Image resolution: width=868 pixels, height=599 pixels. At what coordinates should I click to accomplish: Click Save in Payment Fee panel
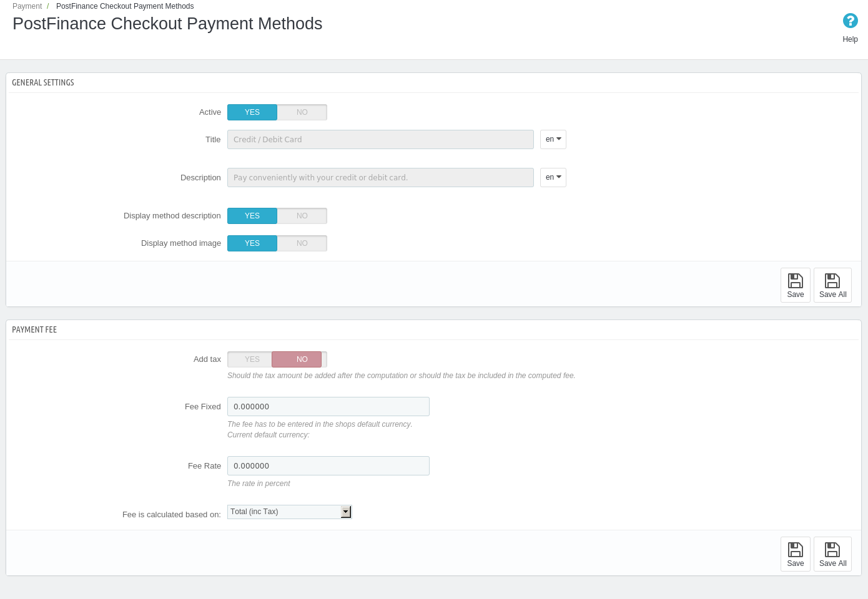coord(795,554)
